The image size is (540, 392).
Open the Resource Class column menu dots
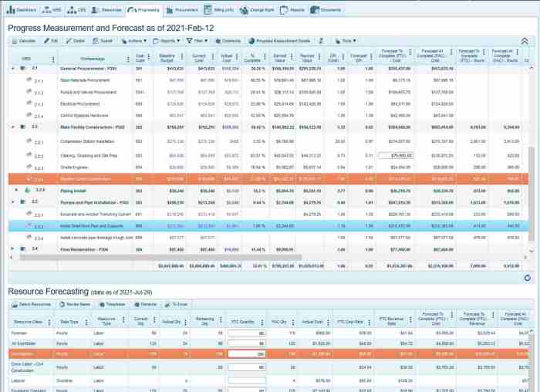[x=49, y=322]
